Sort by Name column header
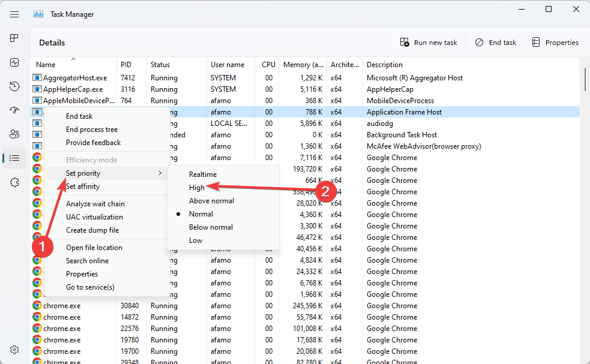Viewport: 590px width, 364px height. pos(73,65)
